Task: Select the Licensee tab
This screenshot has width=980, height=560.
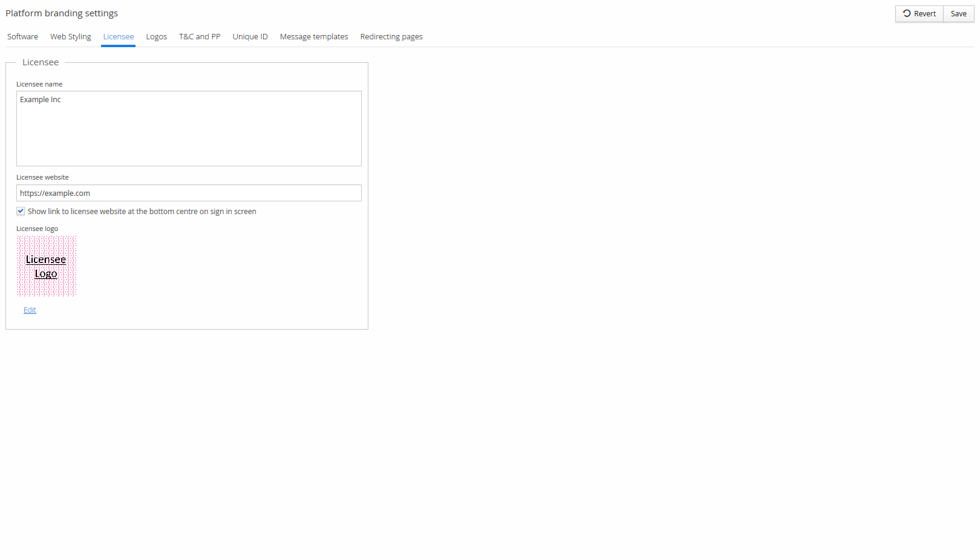Action: pos(118,37)
